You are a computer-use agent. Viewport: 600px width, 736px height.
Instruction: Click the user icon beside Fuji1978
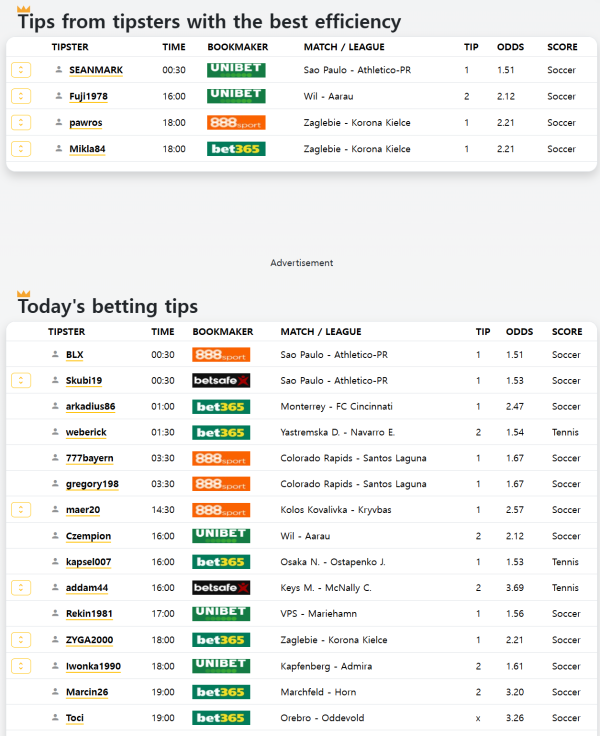(x=59, y=97)
